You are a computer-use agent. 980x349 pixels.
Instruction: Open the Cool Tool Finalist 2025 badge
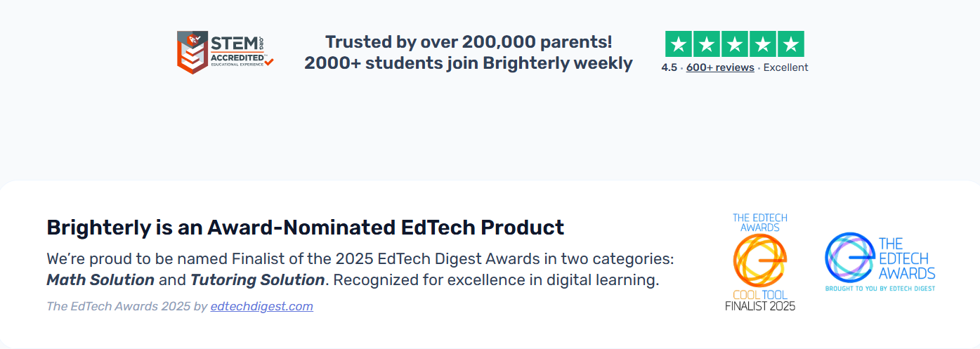point(759,262)
